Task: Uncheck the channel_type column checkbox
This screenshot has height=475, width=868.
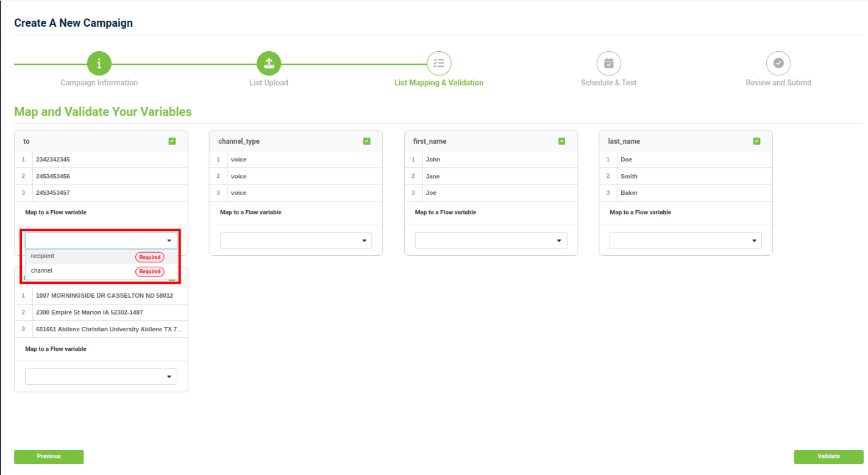Action: (367, 141)
